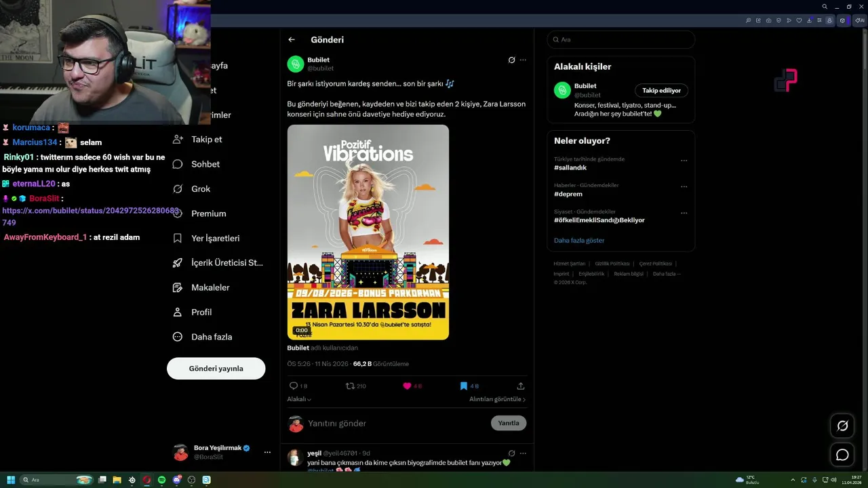Open OBS Studio from the taskbar
Viewport: 868px width, 488px height.
pos(191,480)
